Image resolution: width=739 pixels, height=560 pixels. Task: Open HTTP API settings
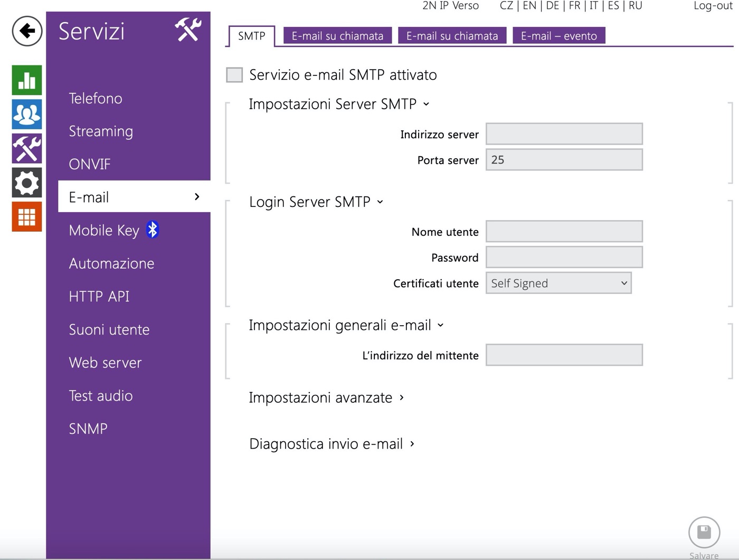pos(99,296)
